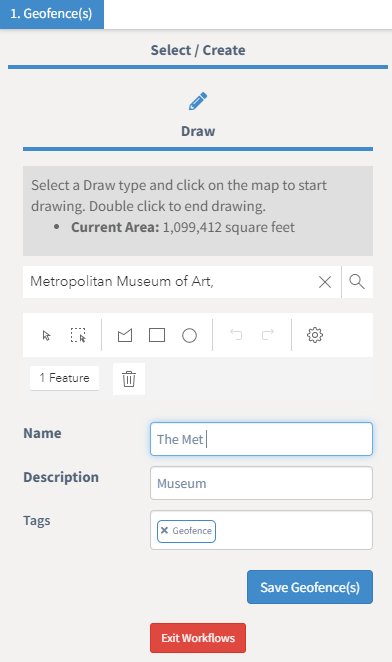Select the Draw sub-tab label
Viewport: 392px width, 662px height.
point(198,131)
